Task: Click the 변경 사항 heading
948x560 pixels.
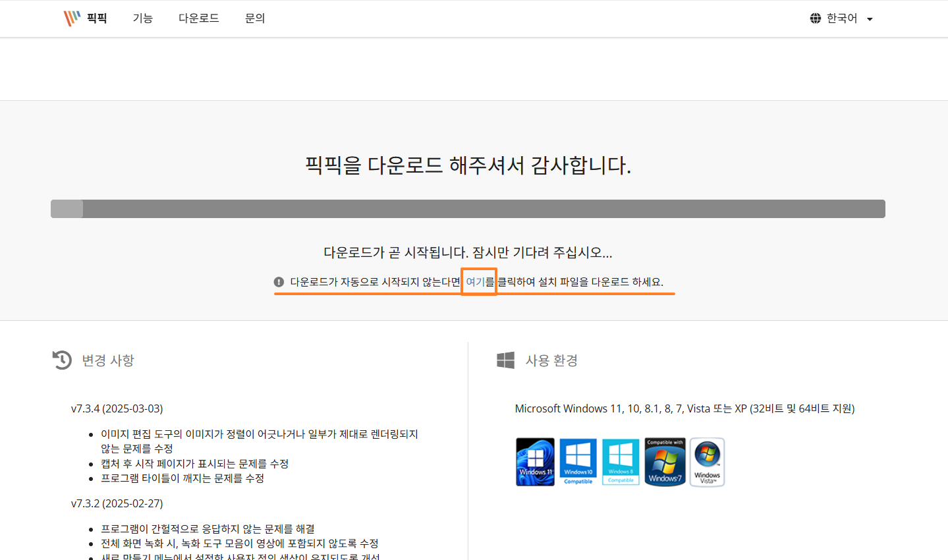Action: point(108,360)
